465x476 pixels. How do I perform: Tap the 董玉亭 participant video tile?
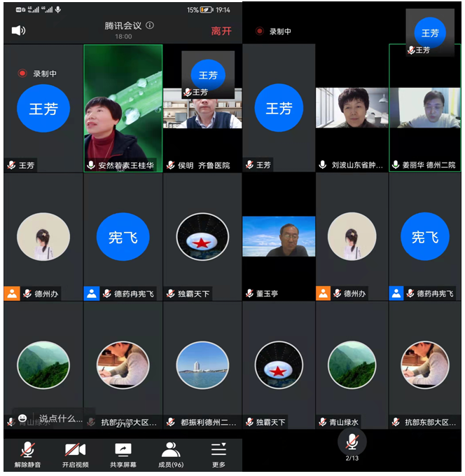point(279,237)
